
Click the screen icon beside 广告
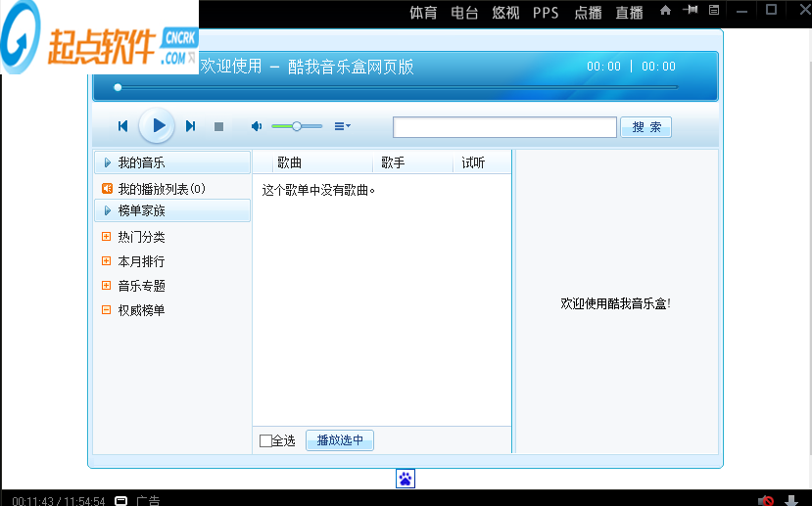point(120,500)
